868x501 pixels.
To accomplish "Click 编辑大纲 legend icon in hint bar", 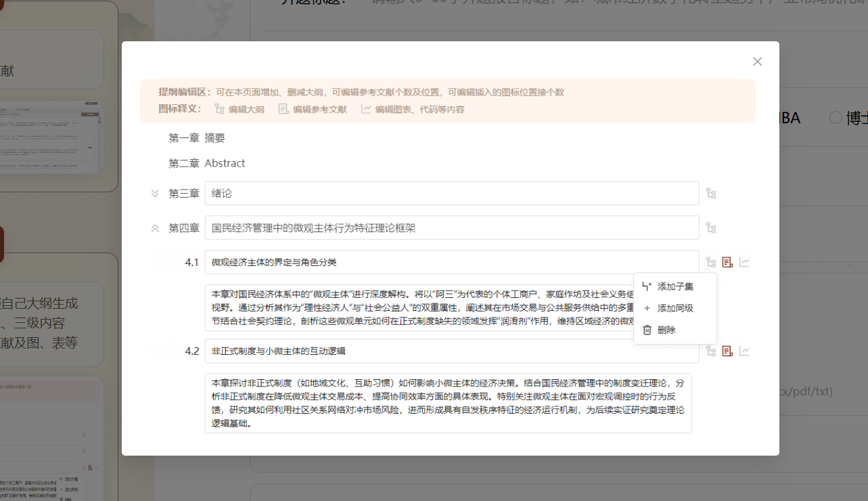I will click(x=219, y=109).
